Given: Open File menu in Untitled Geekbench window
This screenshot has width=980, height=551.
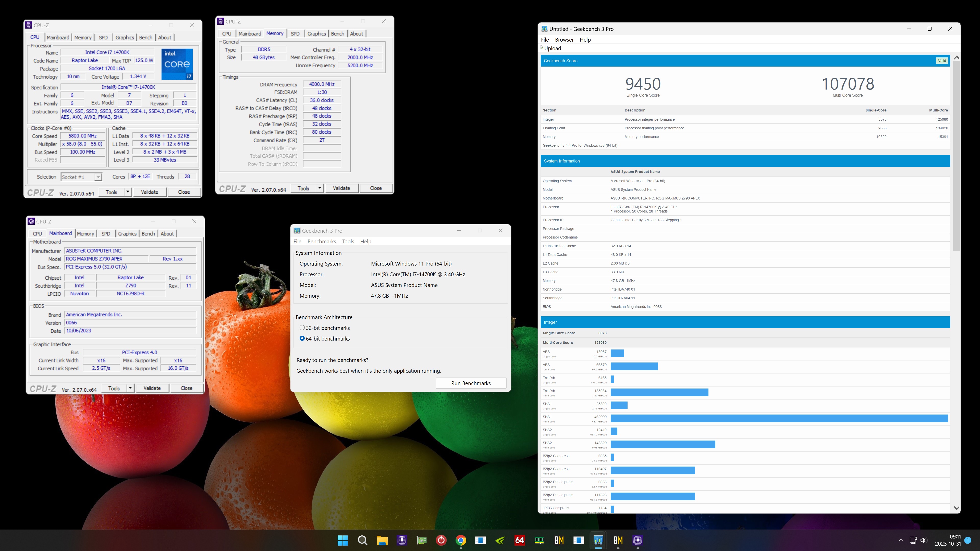Looking at the screenshot, I should pyautogui.click(x=545, y=40).
